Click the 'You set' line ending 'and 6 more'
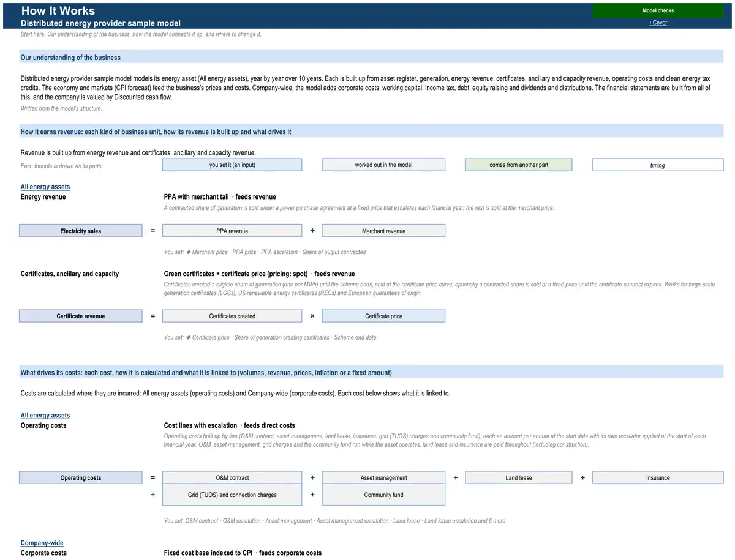The height and width of the screenshot is (560, 735). coord(334,521)
